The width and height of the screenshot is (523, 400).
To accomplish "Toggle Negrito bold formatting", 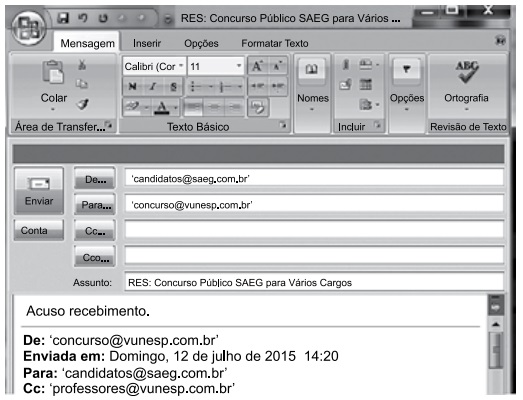I will [132, 86].
